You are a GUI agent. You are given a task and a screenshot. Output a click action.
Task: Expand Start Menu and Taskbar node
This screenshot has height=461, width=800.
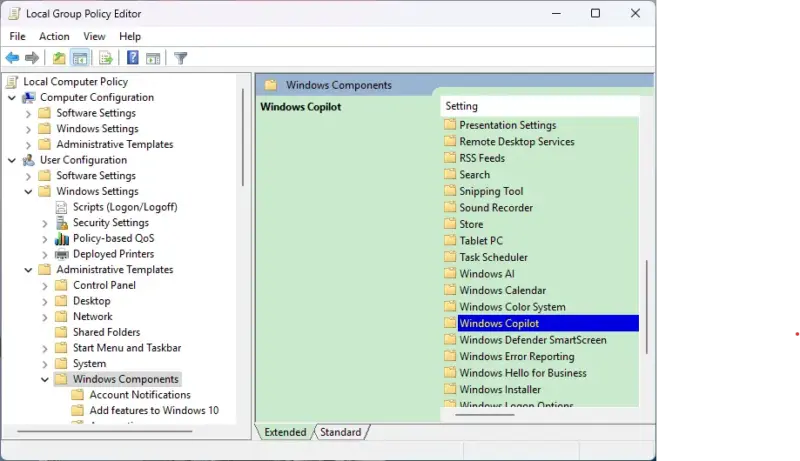click(x=45, y=348)
